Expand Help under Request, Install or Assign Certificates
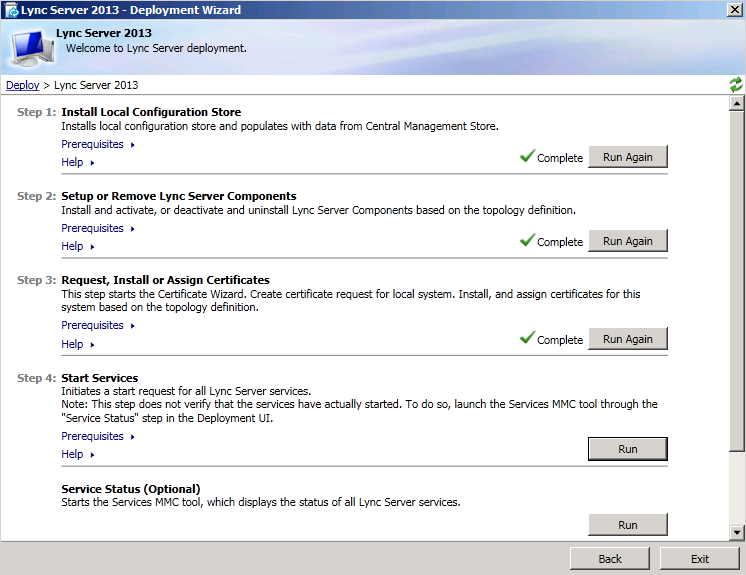 point(78,344)
